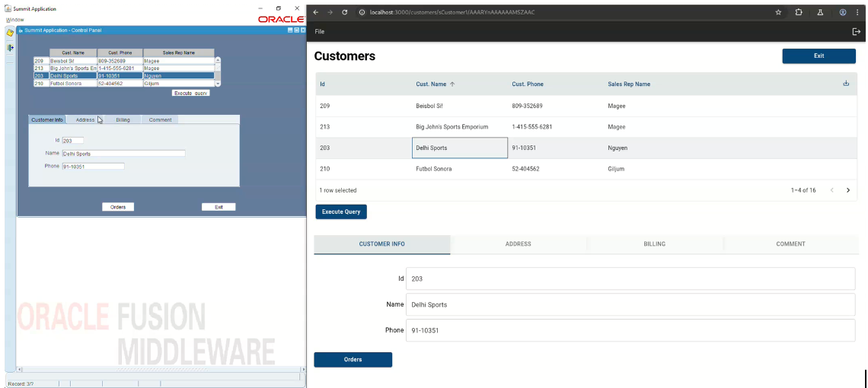The image size is (868, 388).
Task: Open the site information icon in address bar
Action: pyautogui.click(x=362, y=12)
